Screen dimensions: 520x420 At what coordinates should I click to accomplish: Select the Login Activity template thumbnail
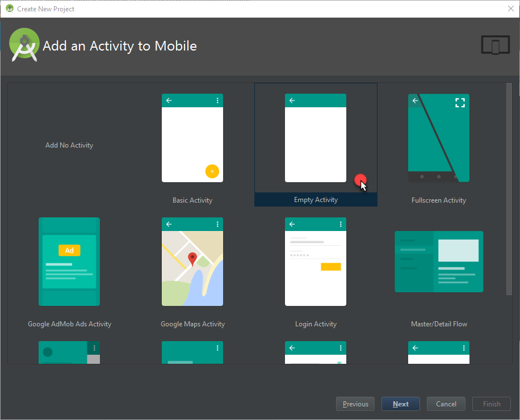(316, 262)
